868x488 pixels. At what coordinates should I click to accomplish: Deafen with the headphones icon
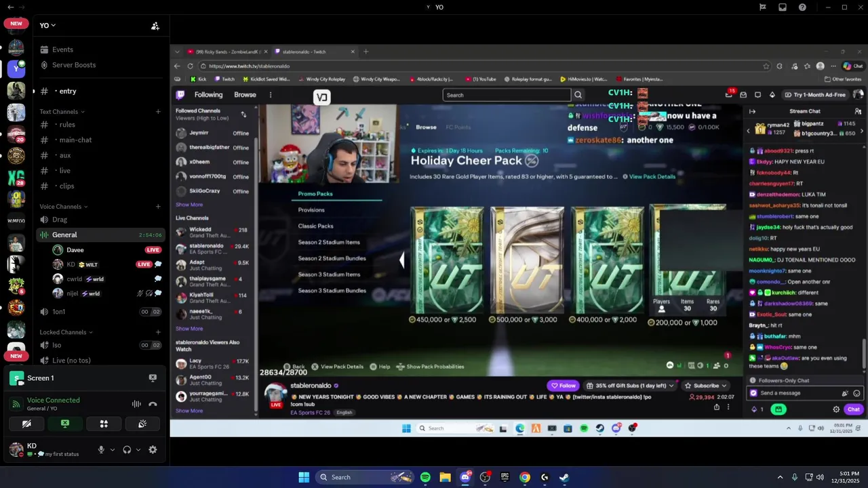[127, 449]
